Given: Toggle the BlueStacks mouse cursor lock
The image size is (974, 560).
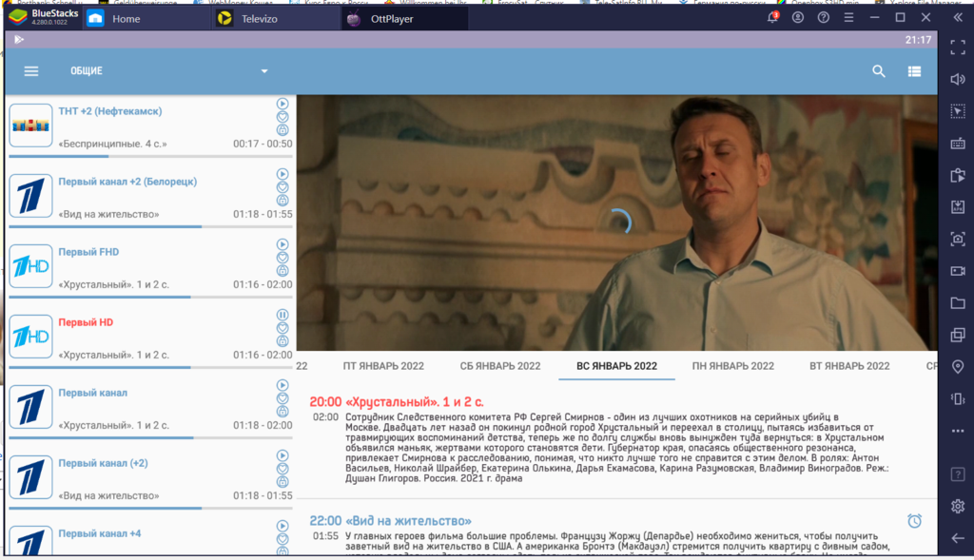Looking at the screenshot, I should click(x=958, y=111).
